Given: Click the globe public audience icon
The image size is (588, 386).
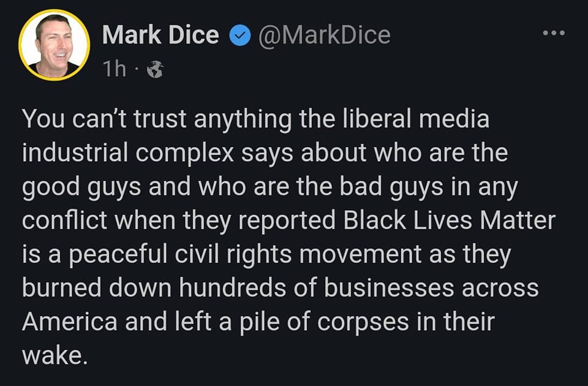Looking at the screenshot, I should click(x=156, y=70).
